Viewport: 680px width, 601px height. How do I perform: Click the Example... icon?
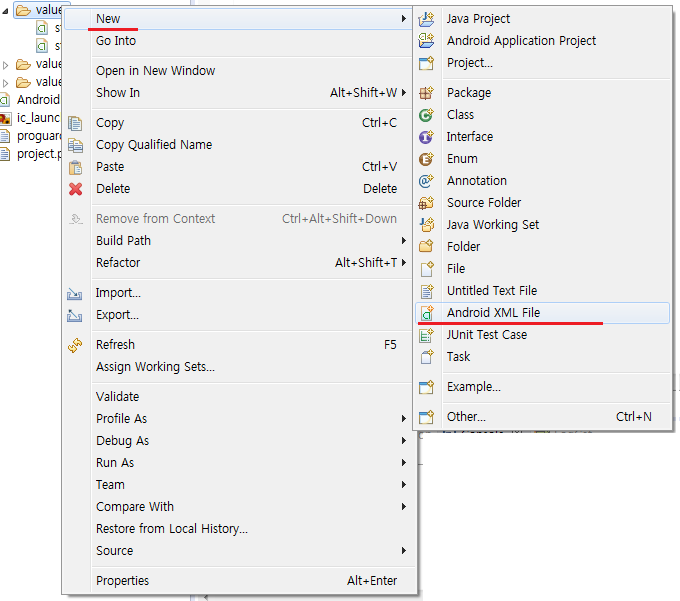click(426, 387)
